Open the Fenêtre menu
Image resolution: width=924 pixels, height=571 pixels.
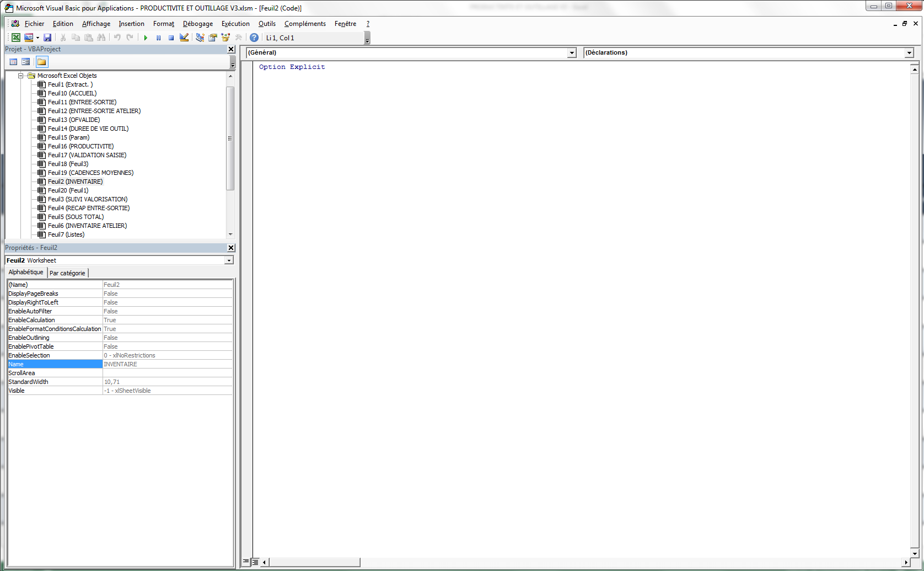pyautogui.click(x=345, y=24)
